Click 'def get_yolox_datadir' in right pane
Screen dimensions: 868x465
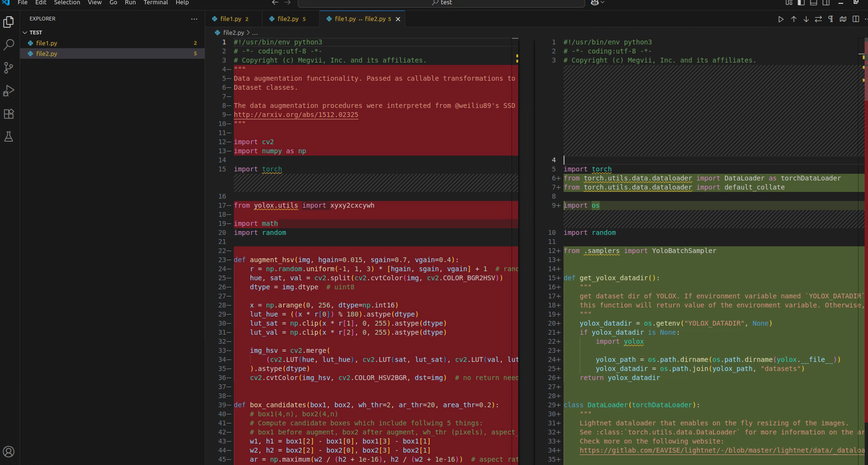point(611,278)
